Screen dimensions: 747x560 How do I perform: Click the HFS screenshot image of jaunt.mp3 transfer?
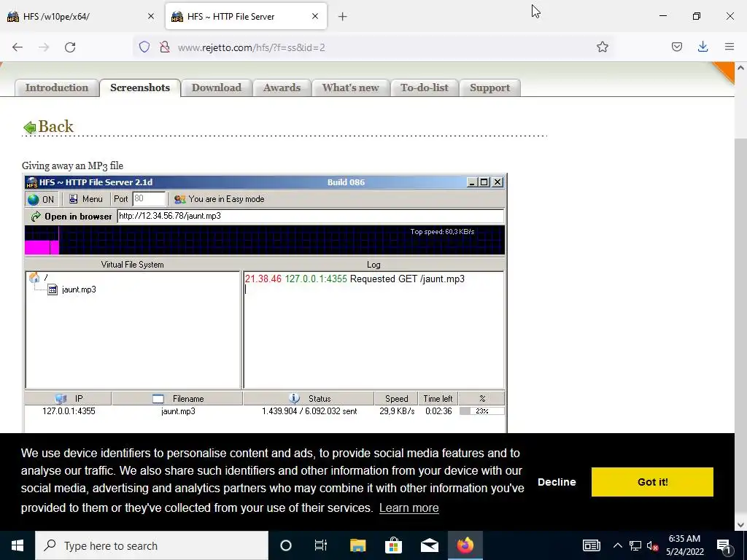[266, 304]
